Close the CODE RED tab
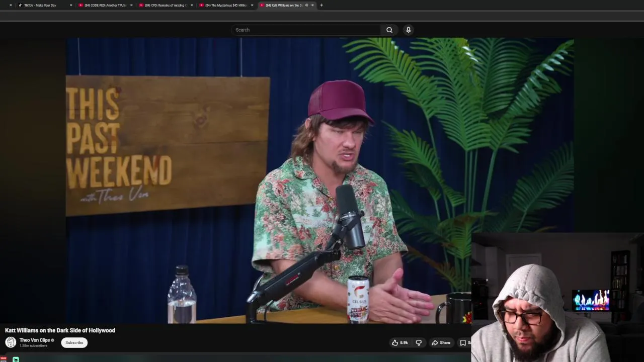The height and width of the screenshot is (362, 644). click(x=131, y=5)
